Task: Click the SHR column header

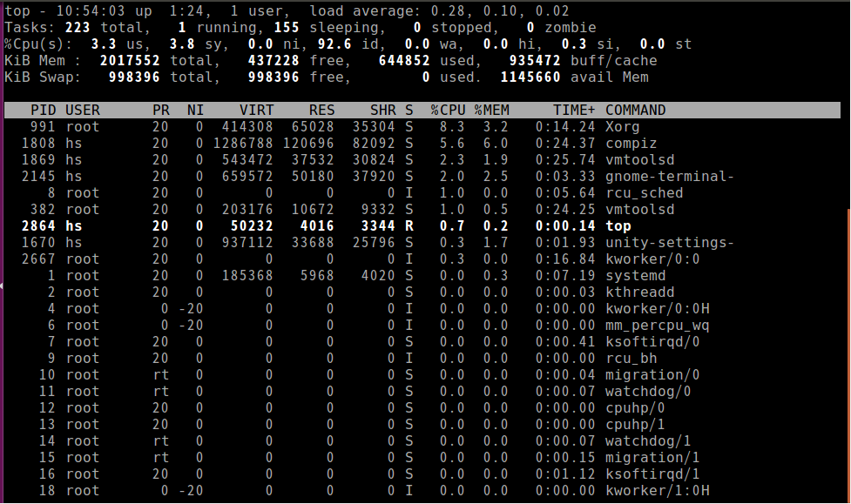Action: tap(383, 111)
